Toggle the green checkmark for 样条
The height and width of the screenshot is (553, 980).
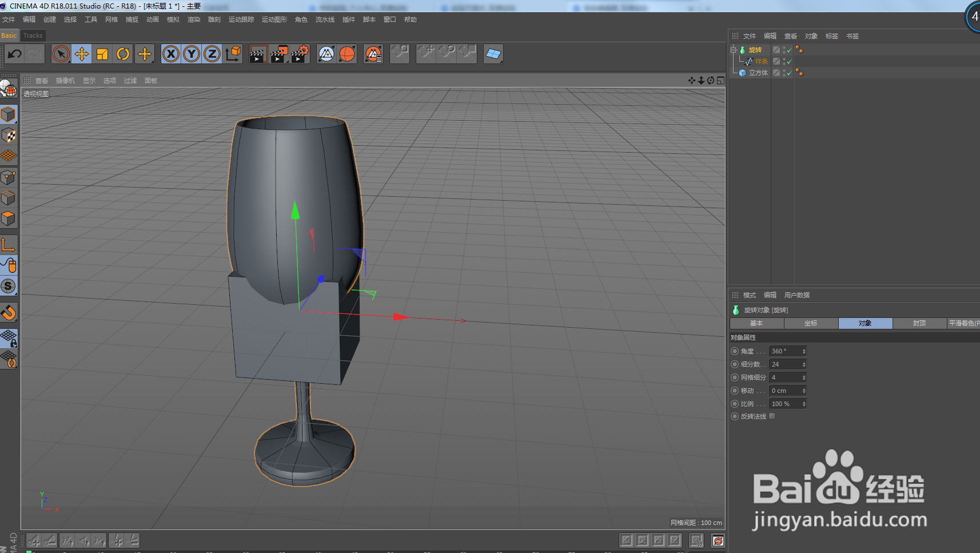click(790, 61)
